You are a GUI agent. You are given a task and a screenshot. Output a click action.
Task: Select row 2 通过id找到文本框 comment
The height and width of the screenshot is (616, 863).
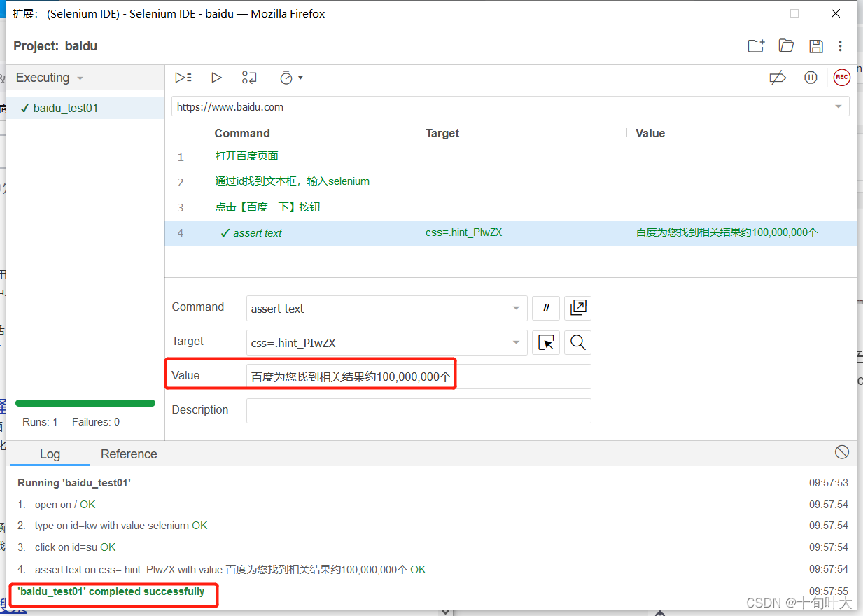(x=510, y=181)
